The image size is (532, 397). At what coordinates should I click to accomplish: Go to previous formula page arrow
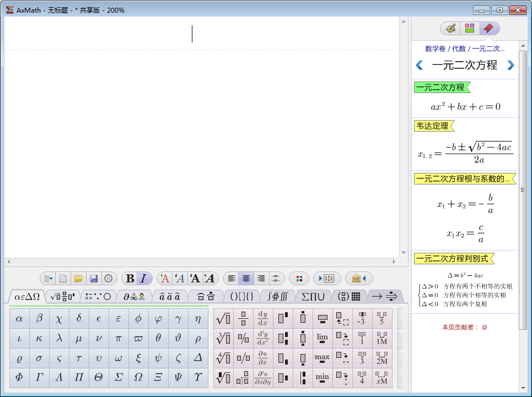pyautogui.click(x=420, y=66)
